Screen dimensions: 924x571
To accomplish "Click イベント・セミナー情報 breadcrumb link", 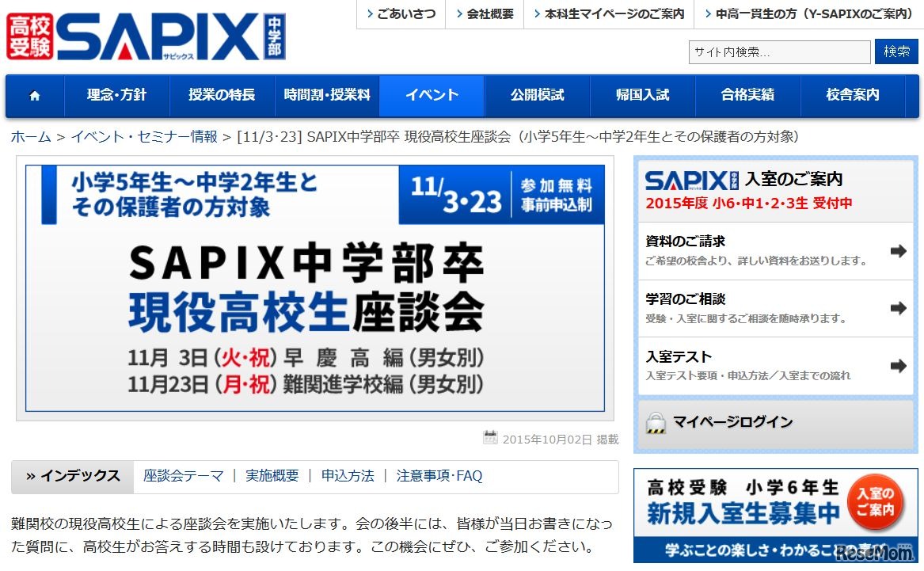I will tap(144, 137).
